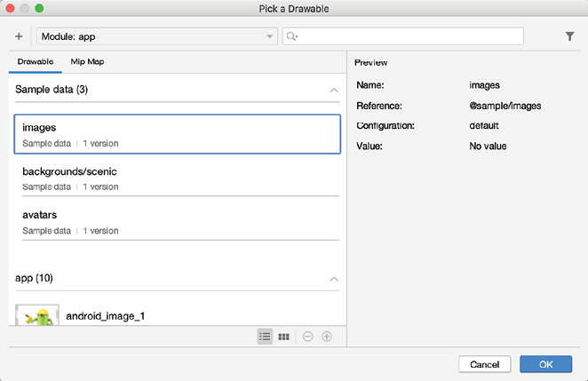Click the Cancel button
The image size is (588, 381).
pos(484,364)
